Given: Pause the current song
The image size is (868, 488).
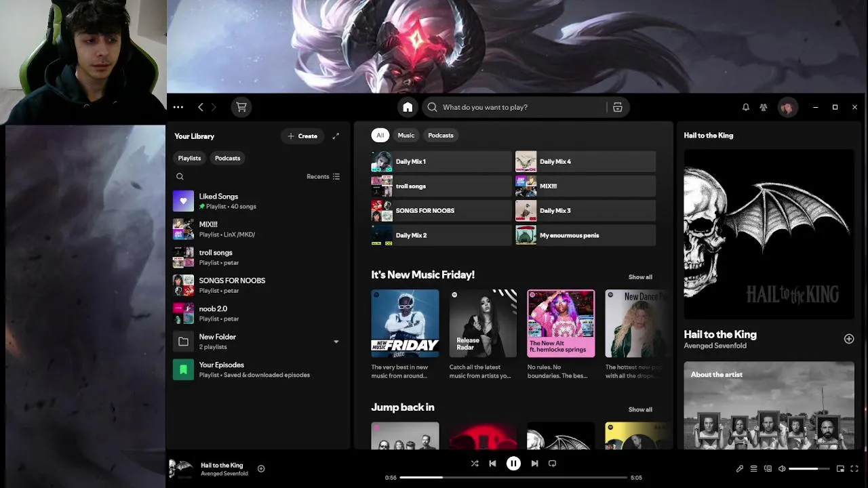Looking at the screenshot, I should pyautogui.click(x=513, y=464).
